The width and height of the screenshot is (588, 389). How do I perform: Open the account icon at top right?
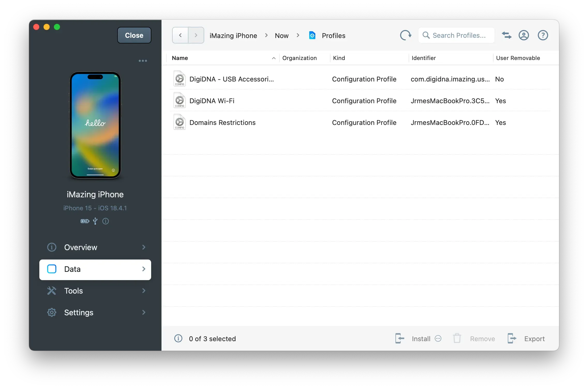coord(524,35)
